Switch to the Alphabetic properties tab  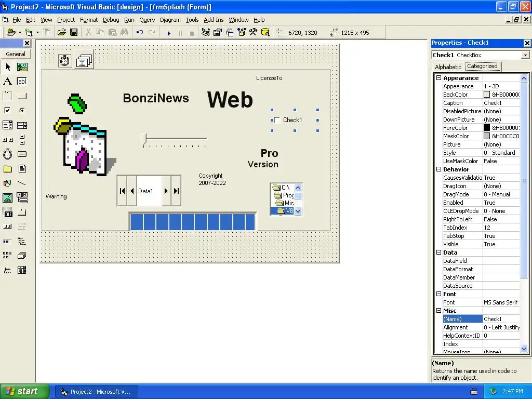[448, 67]
